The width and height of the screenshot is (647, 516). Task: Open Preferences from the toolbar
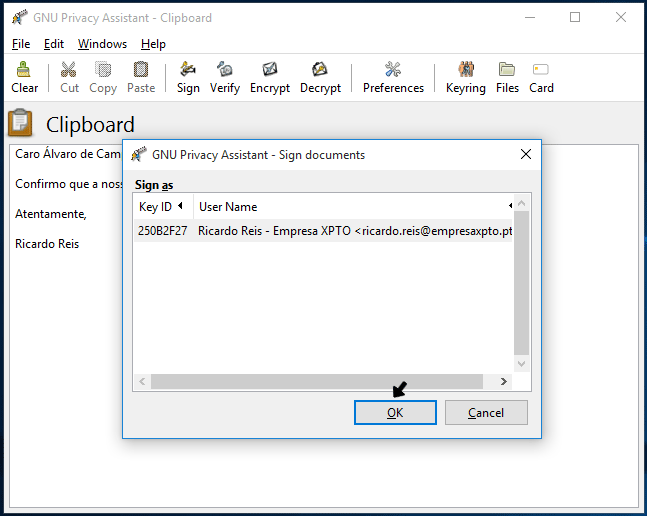pos(393,77)
